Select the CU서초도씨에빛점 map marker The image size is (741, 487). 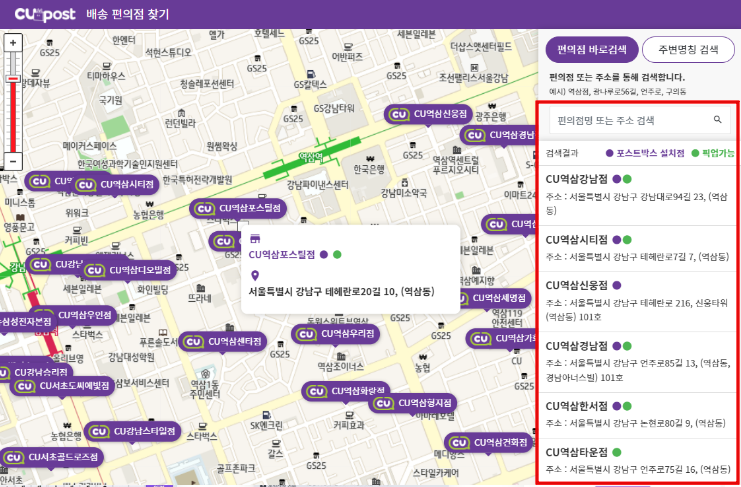[x=62, y=386]
